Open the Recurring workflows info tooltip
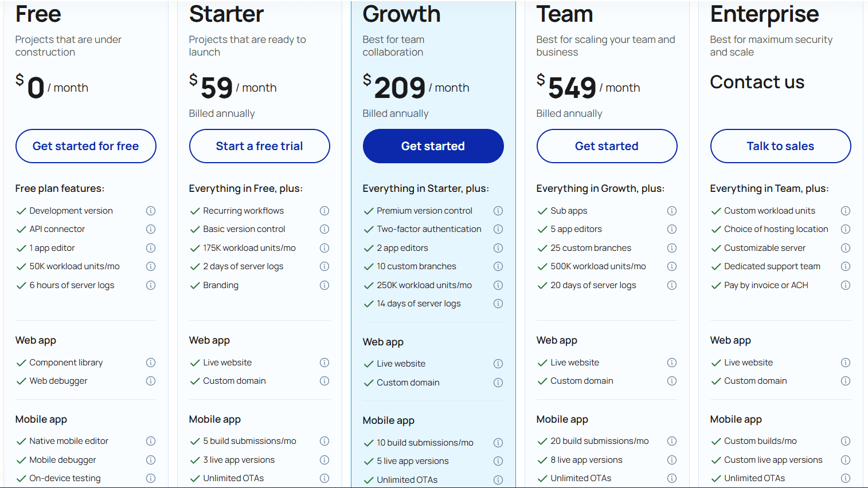 [324, 211]
